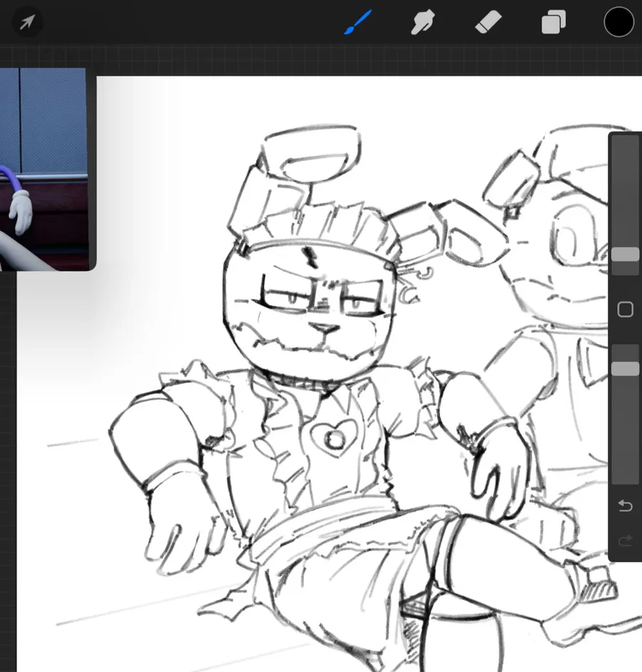
Task: Select the Eraser tool
Action: [x=489, y=22]
